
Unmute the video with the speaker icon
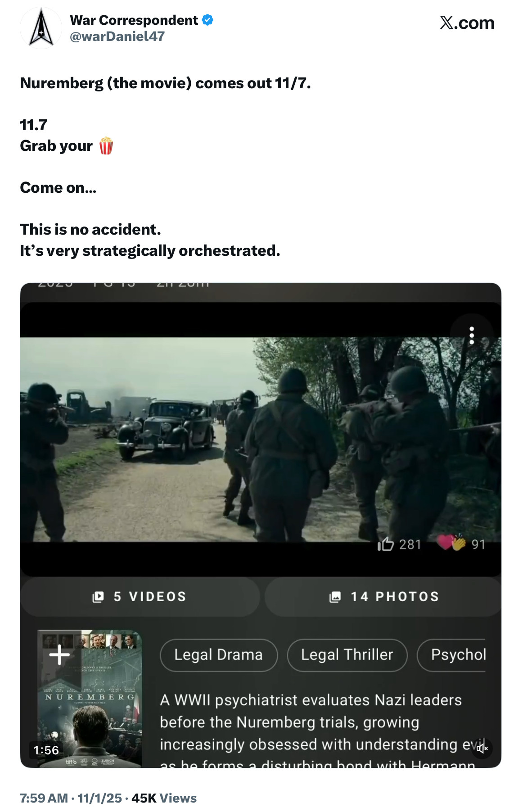(482, 748)
